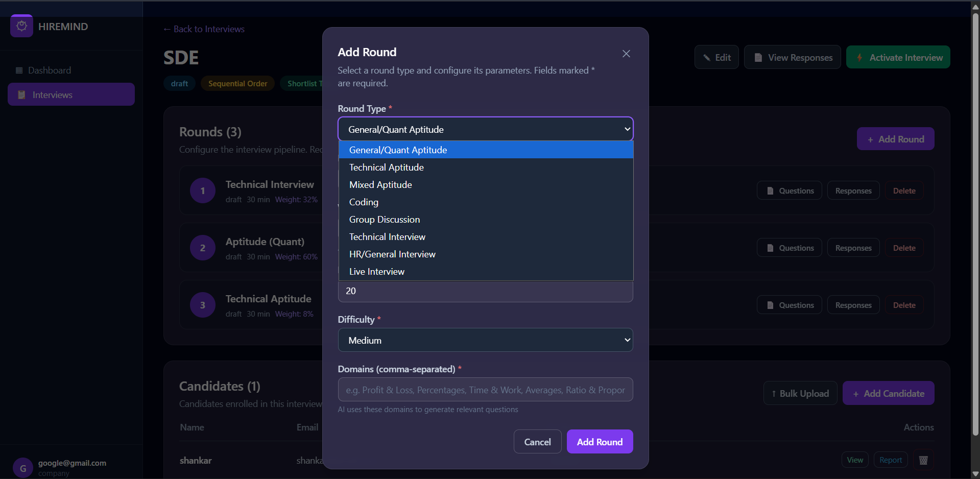Choose Coding from the round type list

[x=364, y=202]
